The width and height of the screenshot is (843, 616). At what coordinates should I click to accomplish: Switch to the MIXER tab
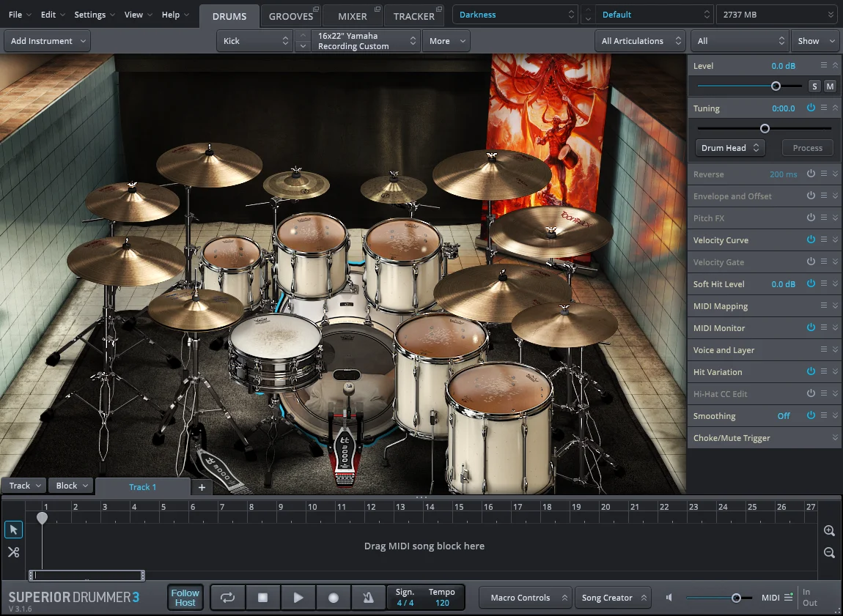coord(352,16)
